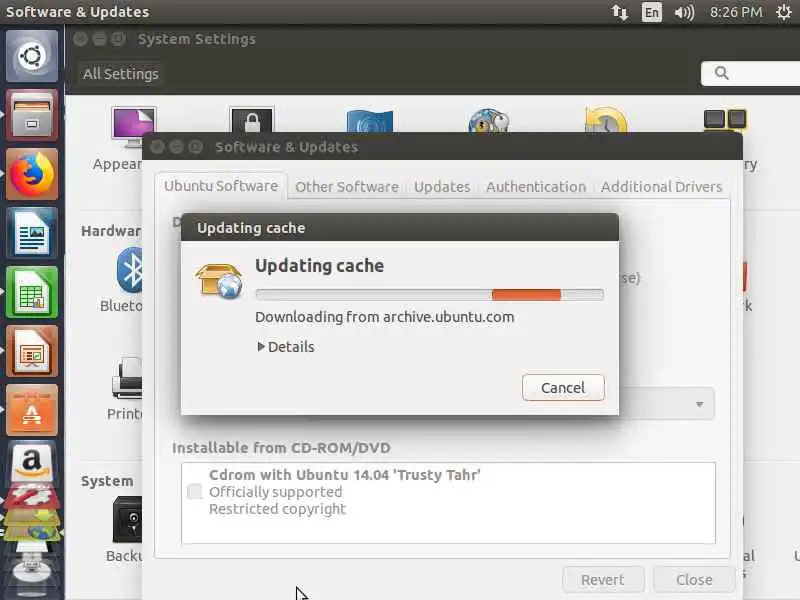800x600 pixels.
Task: Open the Amazon launcher icon
Action: pyautogui.click(x=32, y=463)
